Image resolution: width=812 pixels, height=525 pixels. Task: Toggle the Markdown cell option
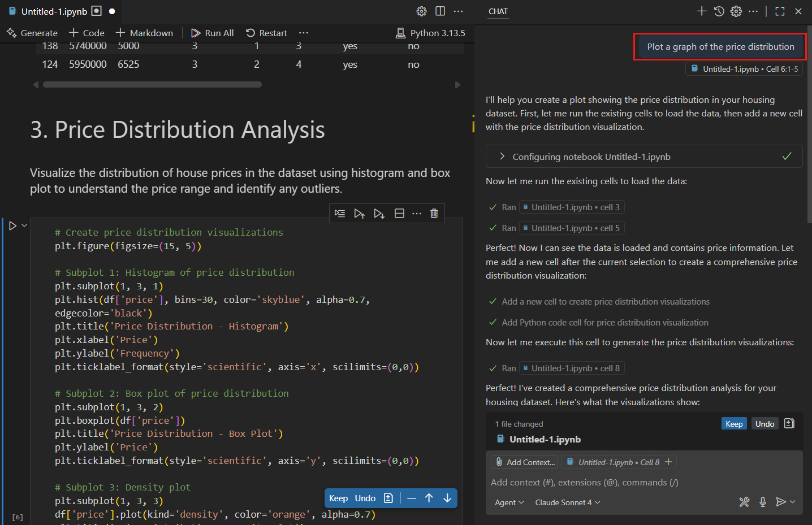(x=144, y=32)
